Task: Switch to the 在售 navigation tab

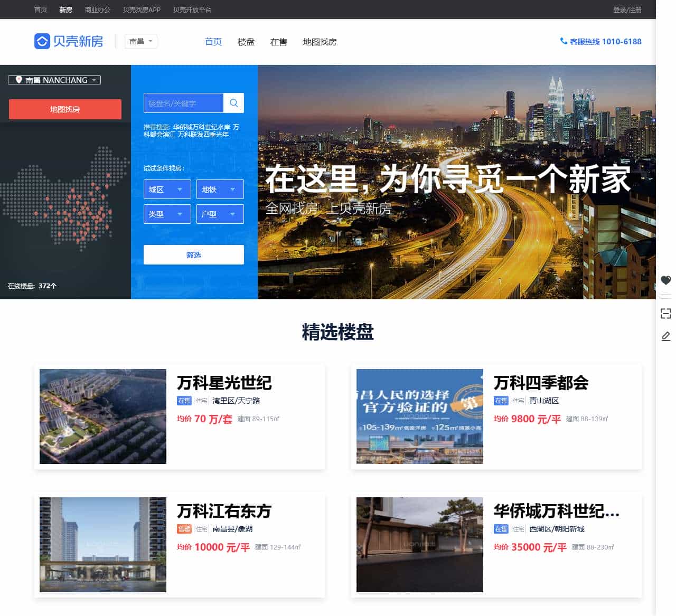Action: tap(279, 42)
